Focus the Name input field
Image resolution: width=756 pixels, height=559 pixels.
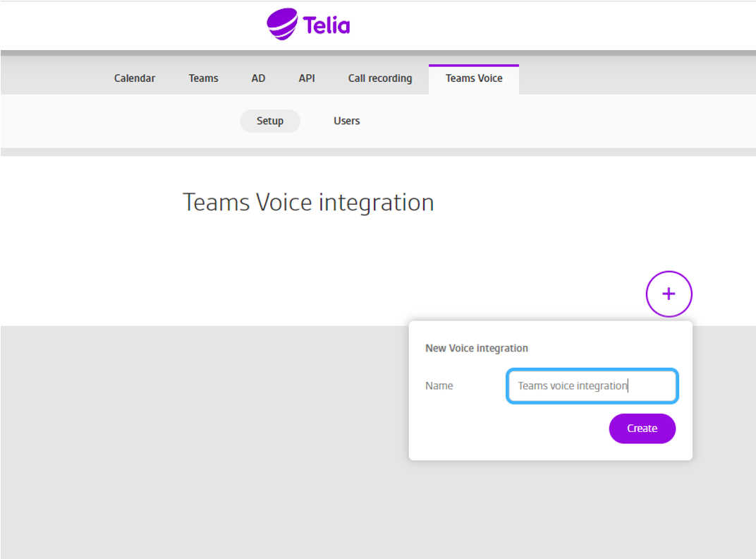[x=592, y=385]
